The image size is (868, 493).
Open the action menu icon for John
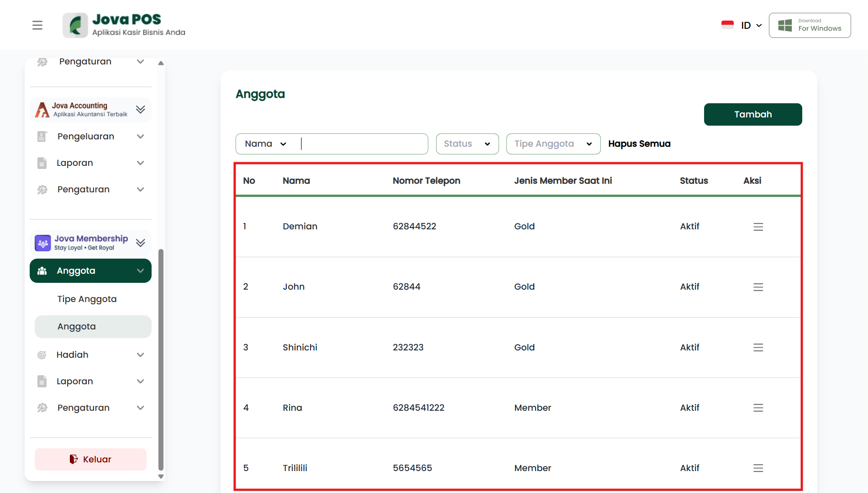(758, 287)
